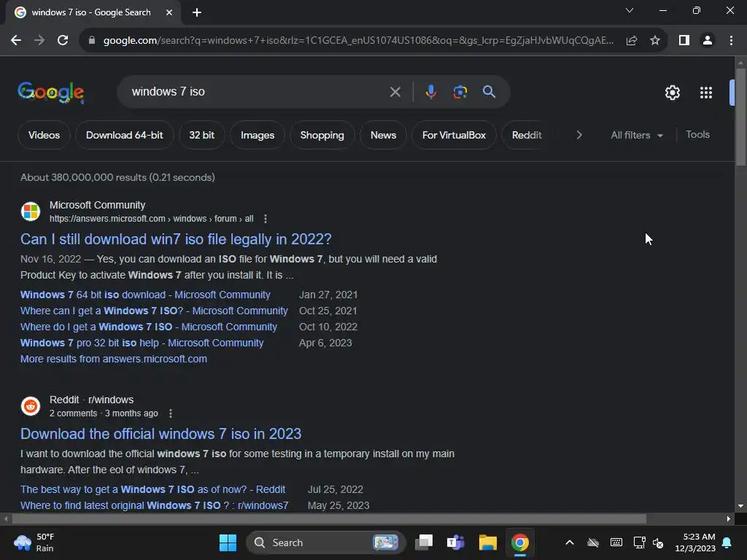Select the Download 64-bit filter chip
The width and height of the screenshot is (747, 560).
point(124,135)
